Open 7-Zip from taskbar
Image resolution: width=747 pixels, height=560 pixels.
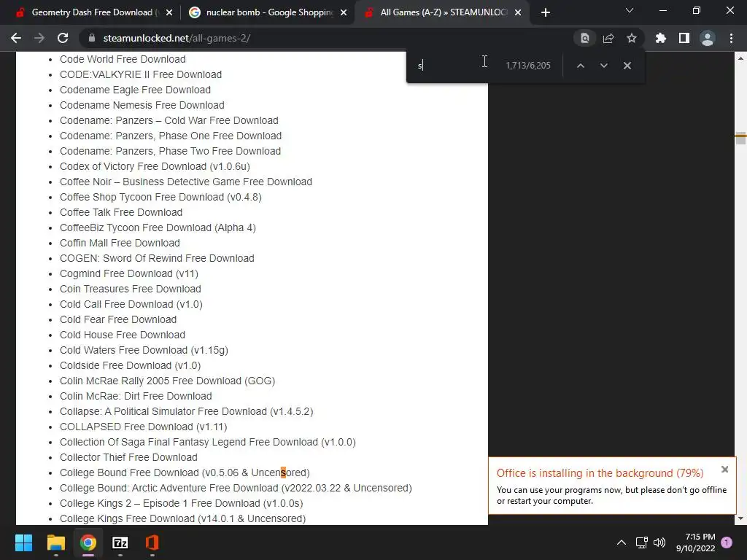pos(120,542)
